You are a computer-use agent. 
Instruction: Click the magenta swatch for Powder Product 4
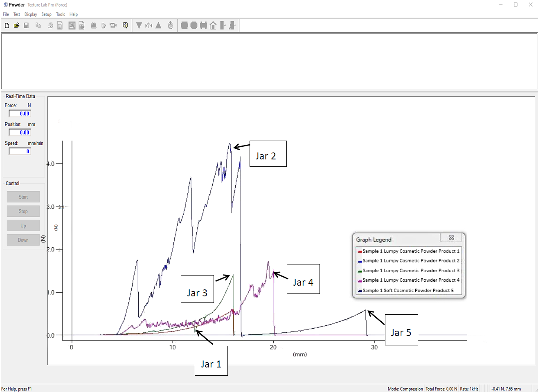click(x=360, y=281)
